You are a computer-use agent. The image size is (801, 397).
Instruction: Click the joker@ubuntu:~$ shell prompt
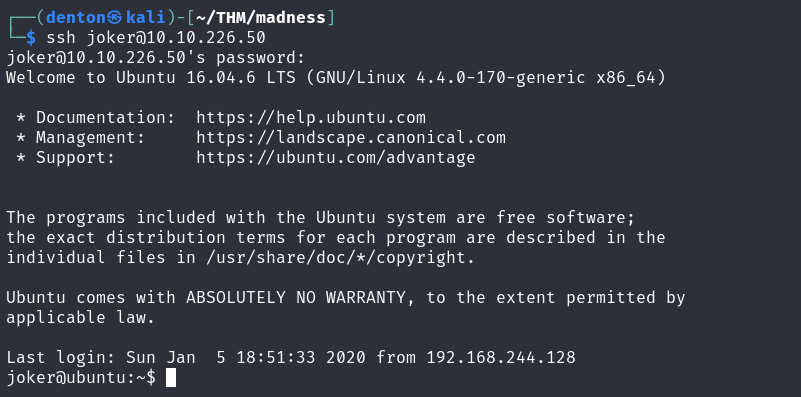(81, 377)
